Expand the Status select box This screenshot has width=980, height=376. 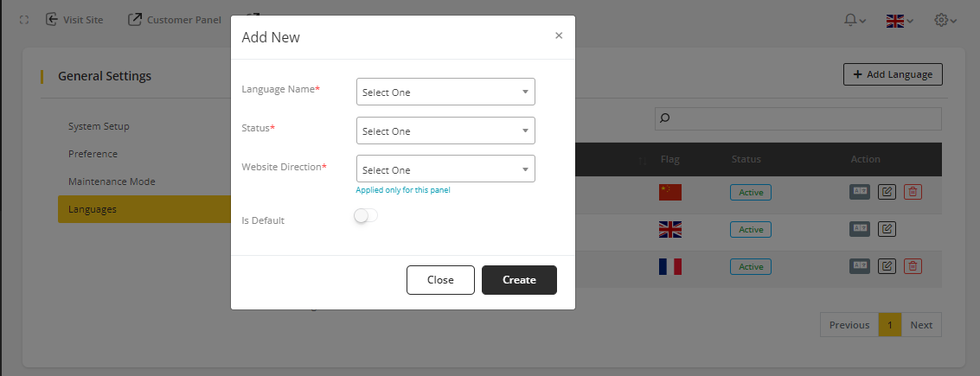click(x=445, y=131)
